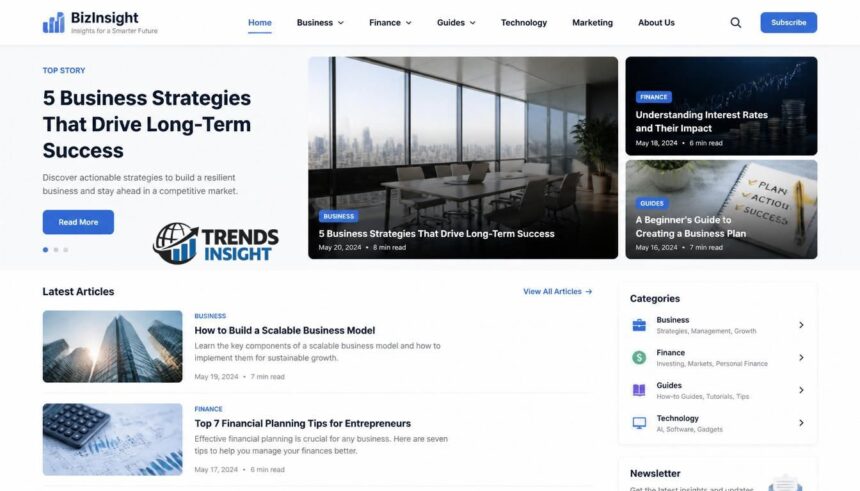Click the Guides category row text
Viewport: 860px width, 491px height.
[x=703, y=390]
